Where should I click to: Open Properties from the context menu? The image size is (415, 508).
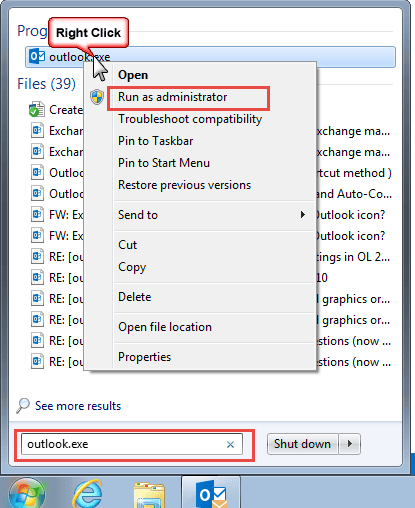pyautogui.click(x=144, y=357)
